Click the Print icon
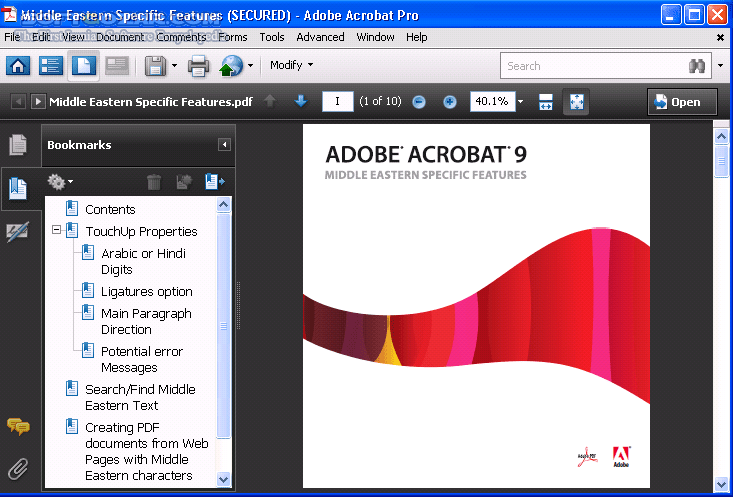 click(x=198, y=66)
